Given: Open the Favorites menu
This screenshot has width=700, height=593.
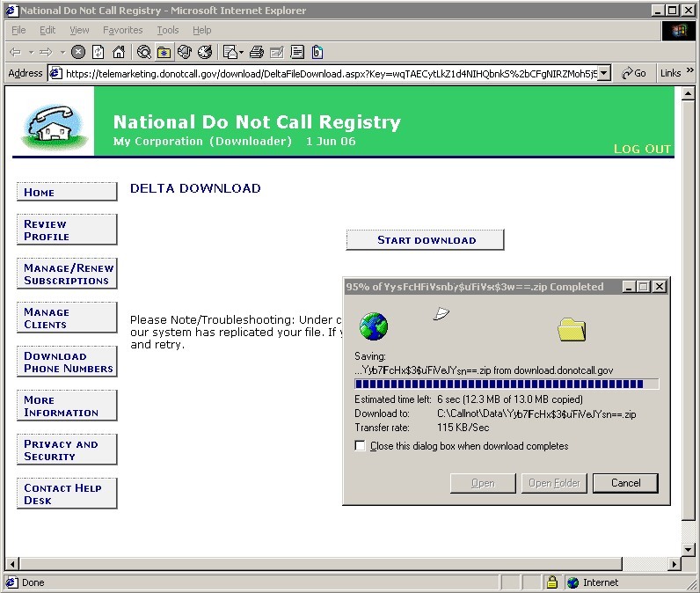Looking at the screenshot, I should point(122,30).
